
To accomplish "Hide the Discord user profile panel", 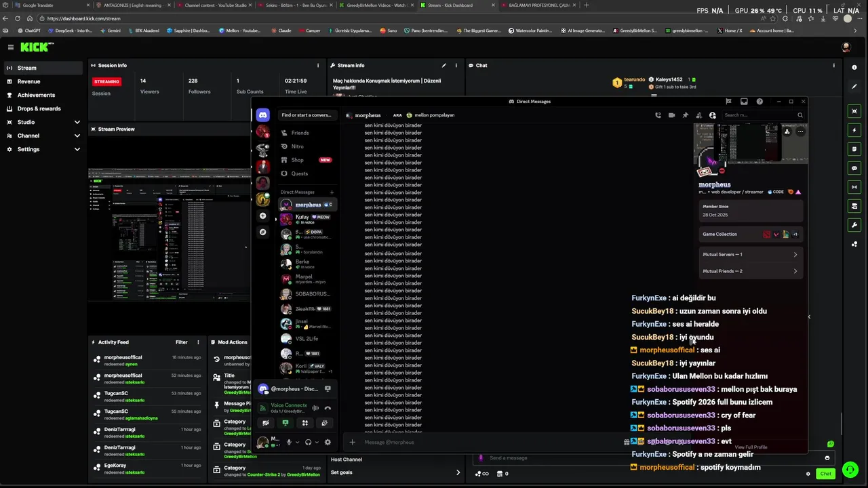I will (712, 115).
